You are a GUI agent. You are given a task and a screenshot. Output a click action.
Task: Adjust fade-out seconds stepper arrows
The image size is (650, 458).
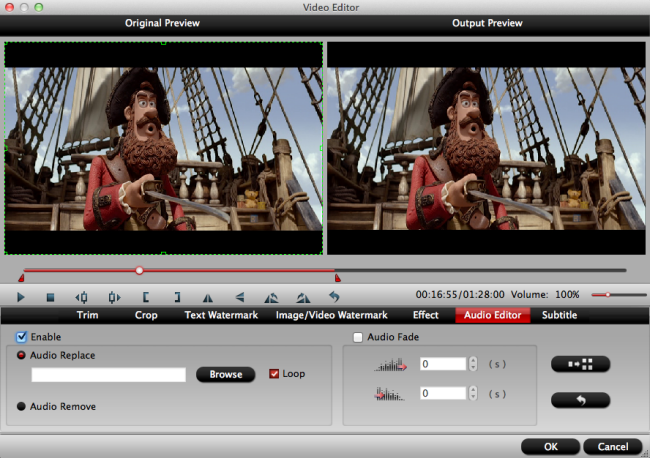point(473,393)
